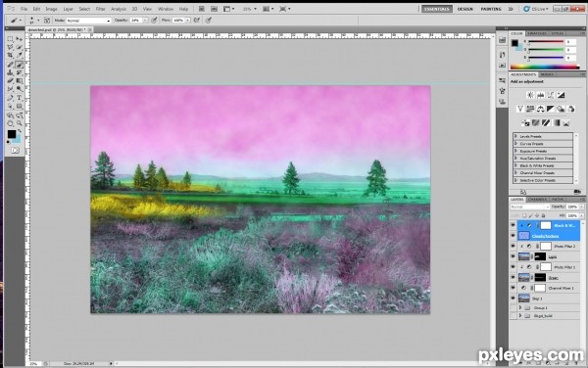
Task: Pick the Clone Stamp tool
Action: point(10,72)
